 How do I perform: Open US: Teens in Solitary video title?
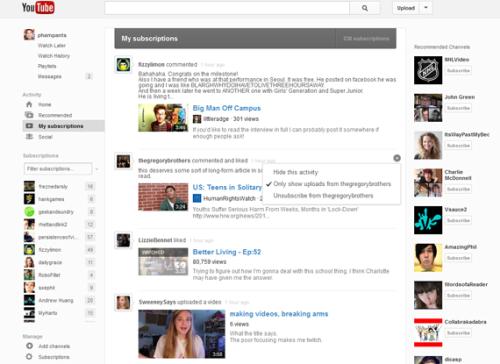click(x=227, y=187)
